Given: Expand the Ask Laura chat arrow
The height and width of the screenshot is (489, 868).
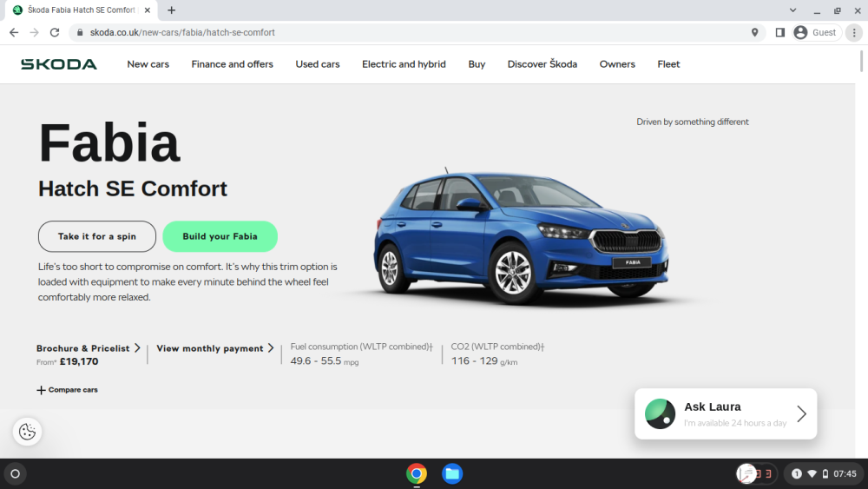Looking at the screenshot, I should point(801,413).
